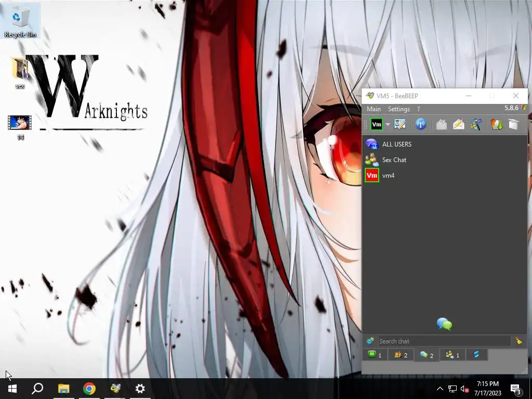This screenshot has height=399, width=532.
Task: Click the red Vm avatar of vm4
Action: (x=372, y=176)
